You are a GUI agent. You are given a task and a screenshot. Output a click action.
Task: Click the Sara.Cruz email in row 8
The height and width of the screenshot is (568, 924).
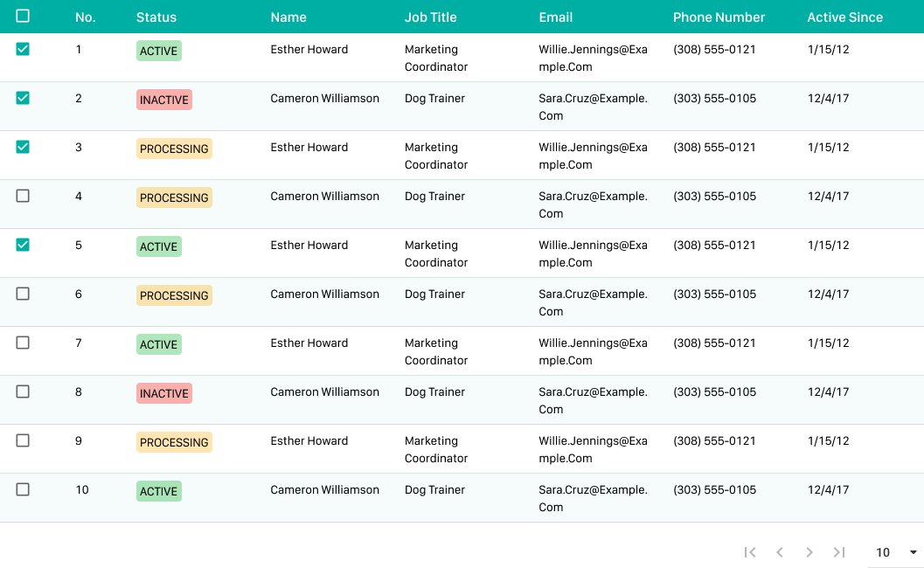coord(593,400)
